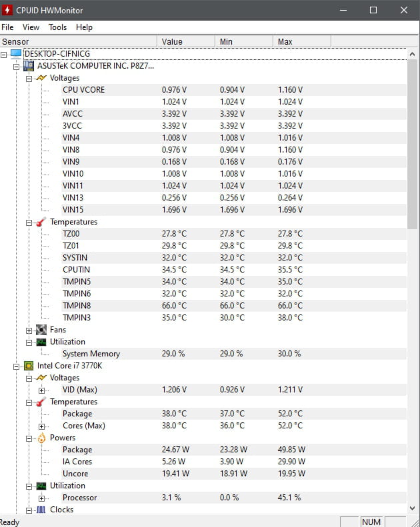Click the Fans fan icon
Viewport: 420px width, 527px height.
click(41, 330)
